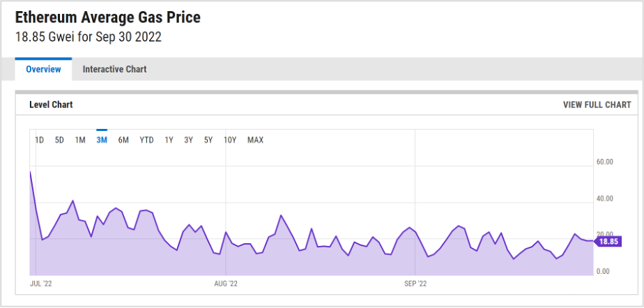The height and width of the screenshot is (308, 644).
Task: Select the 1D time range
Action: 40,141
